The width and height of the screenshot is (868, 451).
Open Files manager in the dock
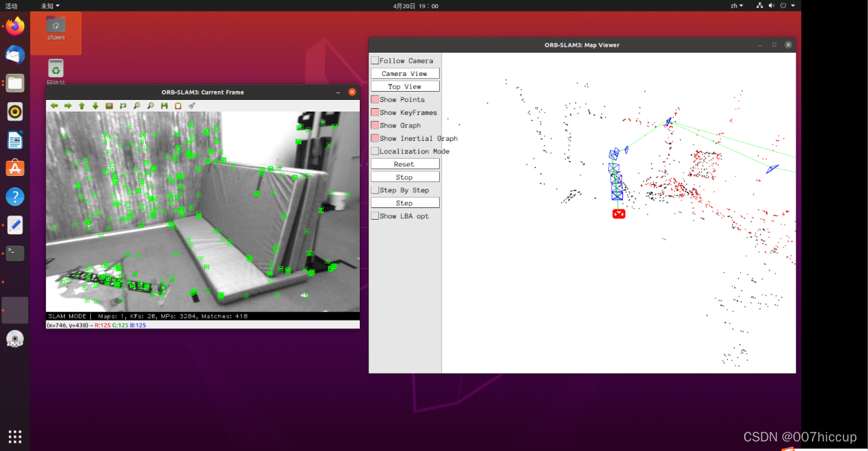coord(15,83)
